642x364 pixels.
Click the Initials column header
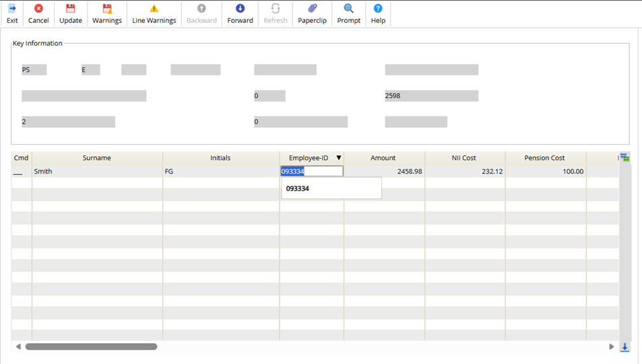pyautogui.click(x=221, y=158)
